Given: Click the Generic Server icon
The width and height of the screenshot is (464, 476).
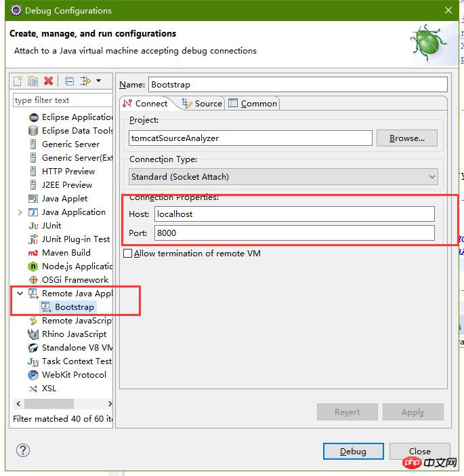Looking at the screenshot, I should [x=33, y=144].
